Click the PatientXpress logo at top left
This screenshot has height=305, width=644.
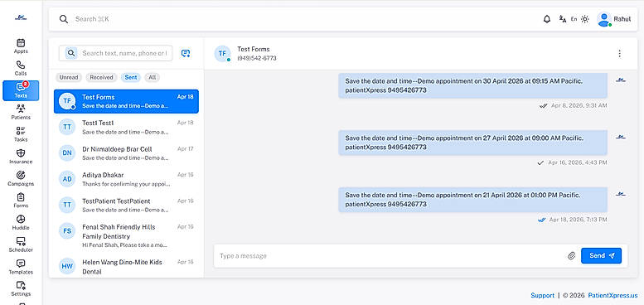[x=21, y=17]
